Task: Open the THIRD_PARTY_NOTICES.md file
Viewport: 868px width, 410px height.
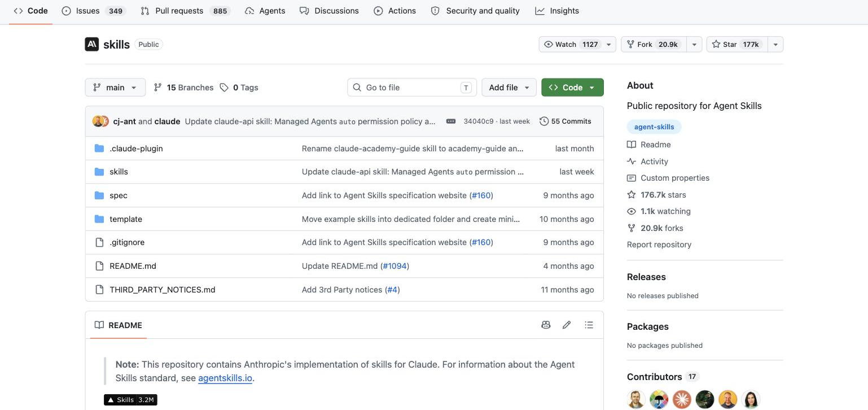Action: pyautogui.click(x=163, y=290)
